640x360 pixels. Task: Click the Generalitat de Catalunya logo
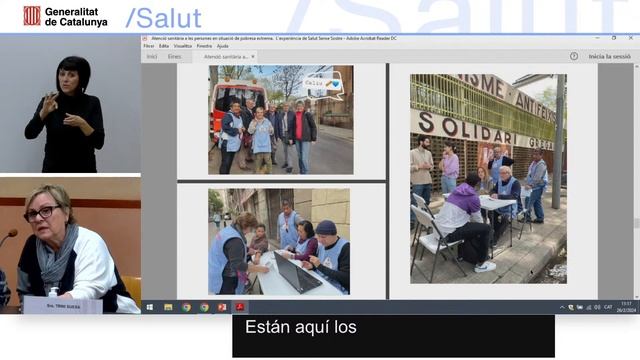pos(65,17)
